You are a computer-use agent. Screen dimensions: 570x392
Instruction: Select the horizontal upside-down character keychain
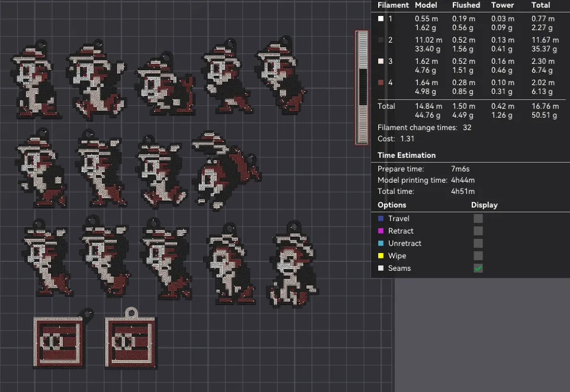point(226,171)
